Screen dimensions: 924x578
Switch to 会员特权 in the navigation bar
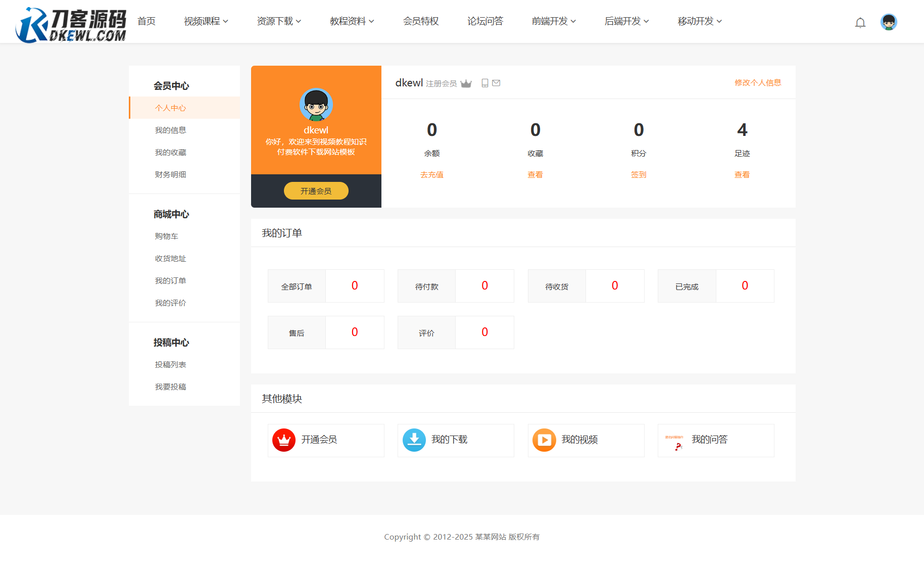pos(421,21)
